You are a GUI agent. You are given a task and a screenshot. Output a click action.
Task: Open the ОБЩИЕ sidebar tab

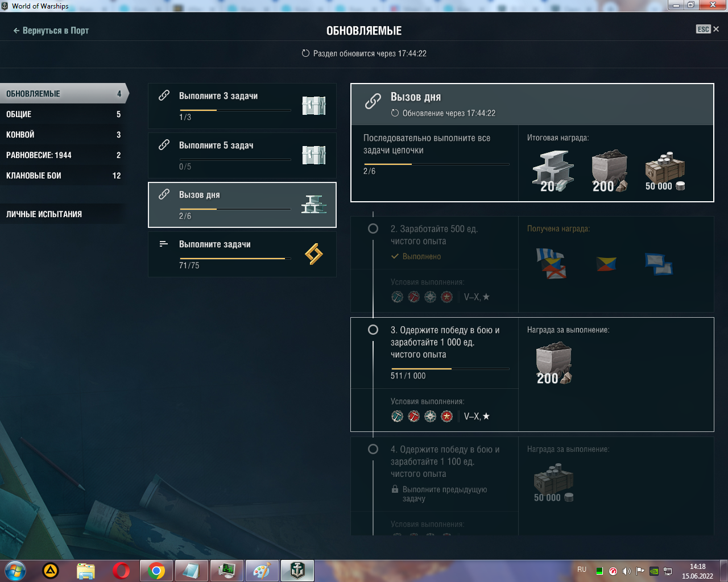click(63, 114)
